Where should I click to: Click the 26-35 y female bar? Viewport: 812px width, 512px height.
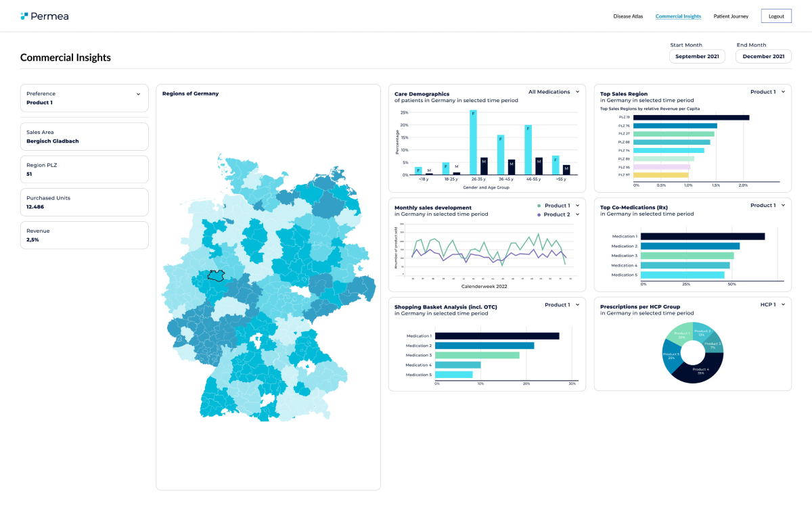point(474,143)
